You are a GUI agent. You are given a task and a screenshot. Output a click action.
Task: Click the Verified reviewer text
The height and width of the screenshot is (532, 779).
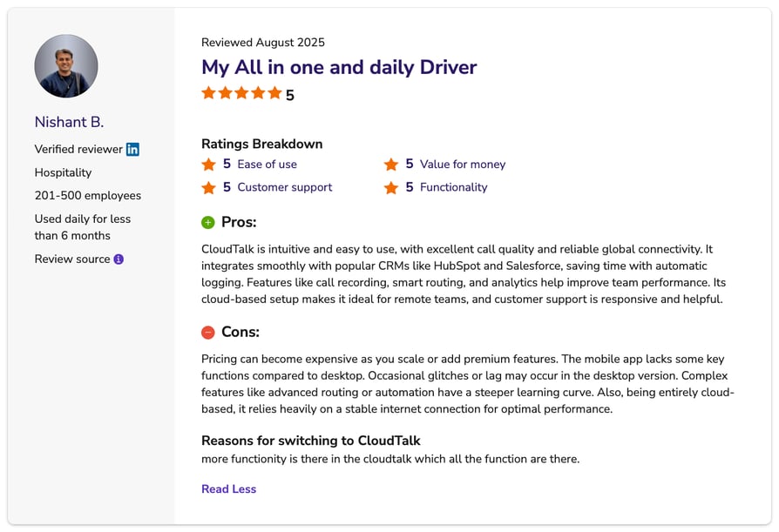tap(78, 150)
